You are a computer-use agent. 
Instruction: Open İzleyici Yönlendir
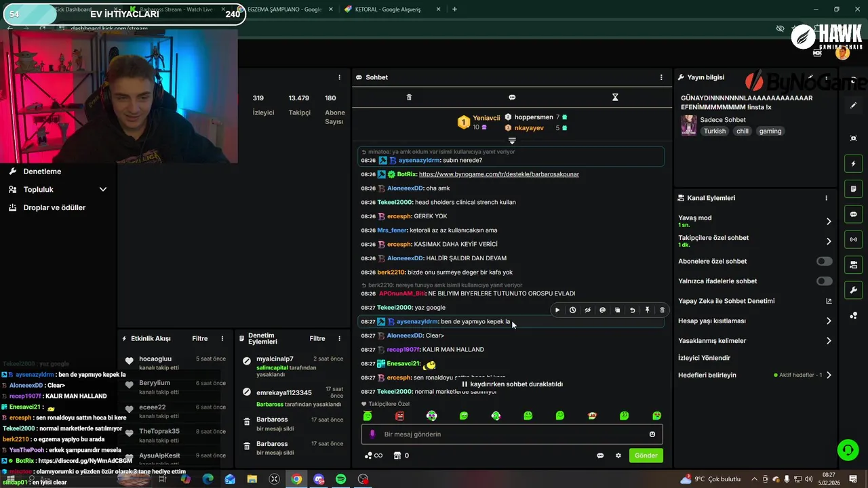(x=755, y=358)
